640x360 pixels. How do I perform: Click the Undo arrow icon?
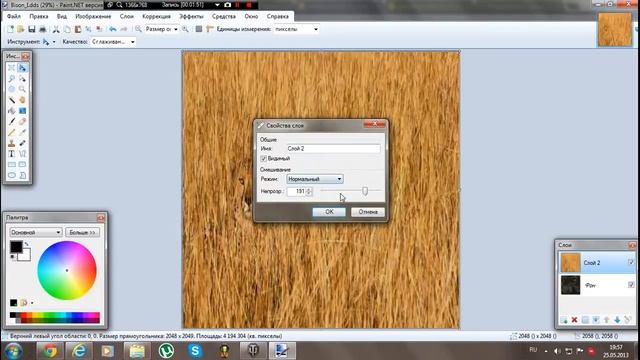tap(113, 29)
